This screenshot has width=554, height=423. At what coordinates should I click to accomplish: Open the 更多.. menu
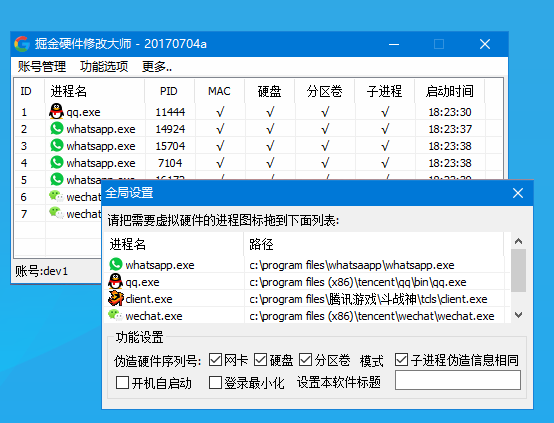(x=157, y=66)
